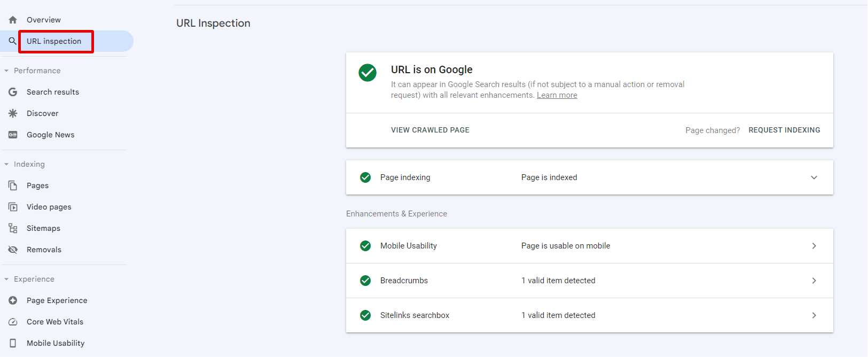Click the Sitemaps tree icon
Viewport: 868px width, 357px height.
[13, 228]
